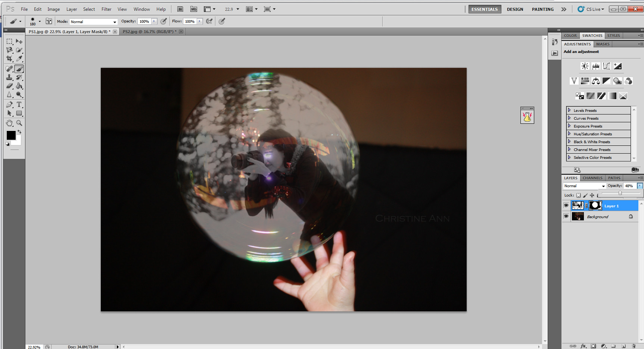Expand Curves Presets

click(x=569, y=118)
